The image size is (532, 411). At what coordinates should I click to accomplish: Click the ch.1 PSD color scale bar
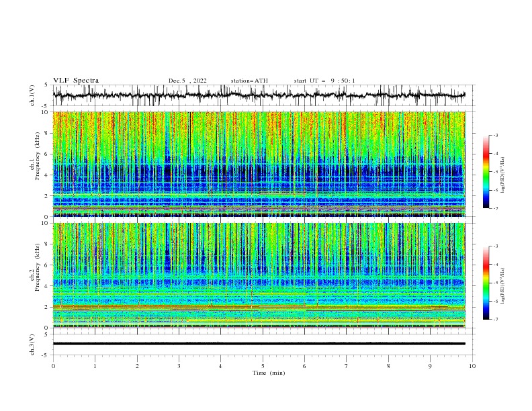point(486,172)
